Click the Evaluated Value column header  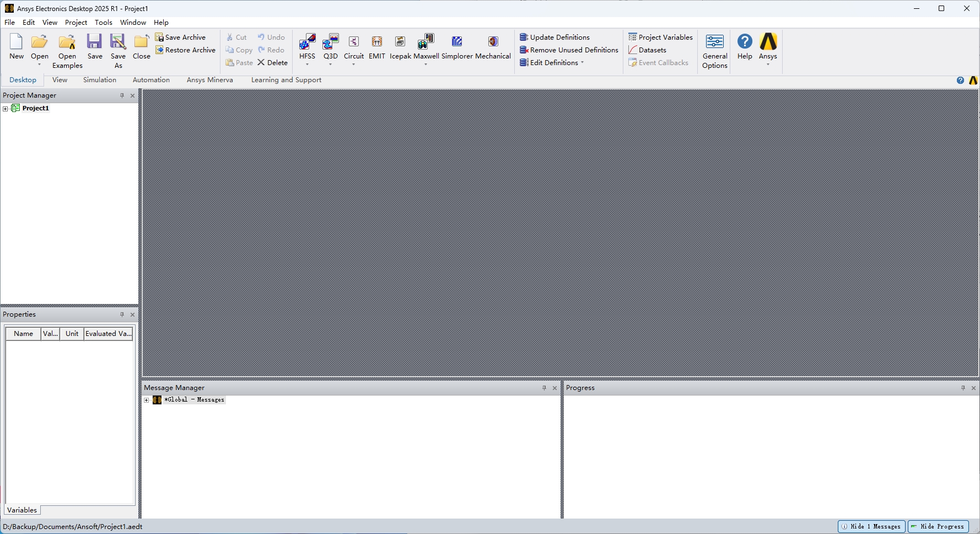[108, 334]
